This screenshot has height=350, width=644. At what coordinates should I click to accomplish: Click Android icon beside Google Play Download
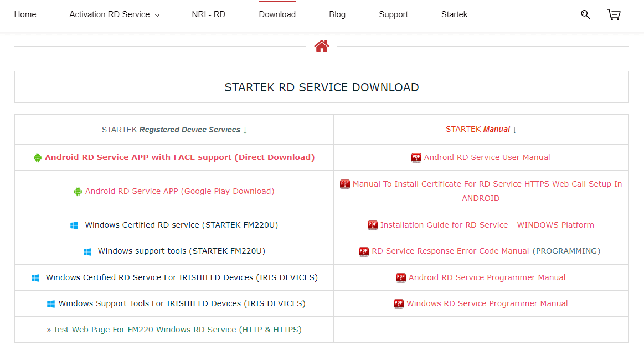(78, 192)
